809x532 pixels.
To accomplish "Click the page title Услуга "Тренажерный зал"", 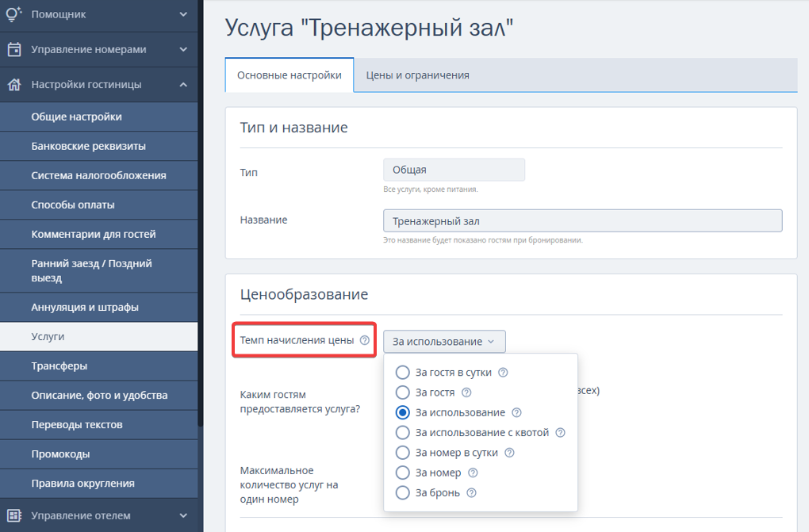I will (x=369, y=27).
